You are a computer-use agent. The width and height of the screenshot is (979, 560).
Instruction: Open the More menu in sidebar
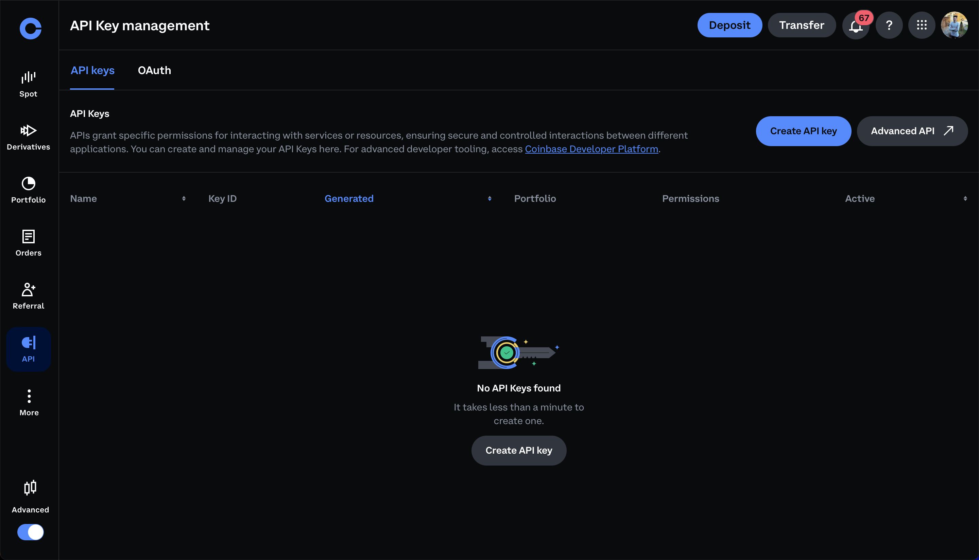[x=29, y=402]
